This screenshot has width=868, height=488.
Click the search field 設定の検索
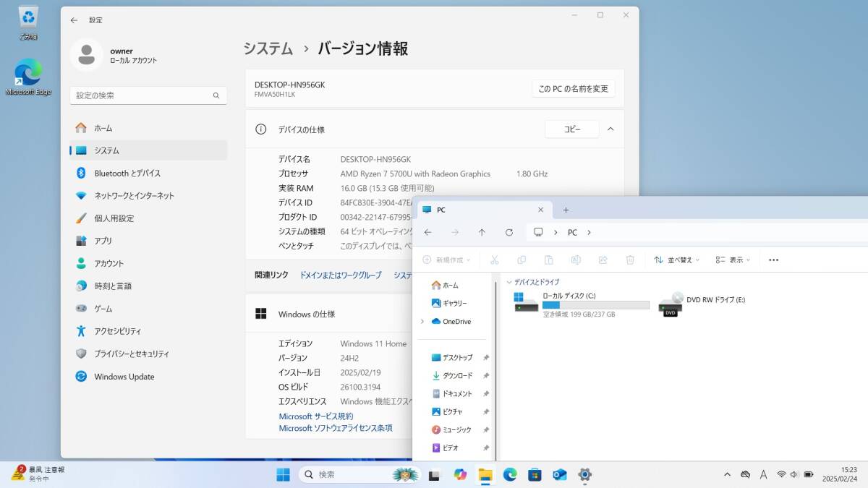pos(148,95)
